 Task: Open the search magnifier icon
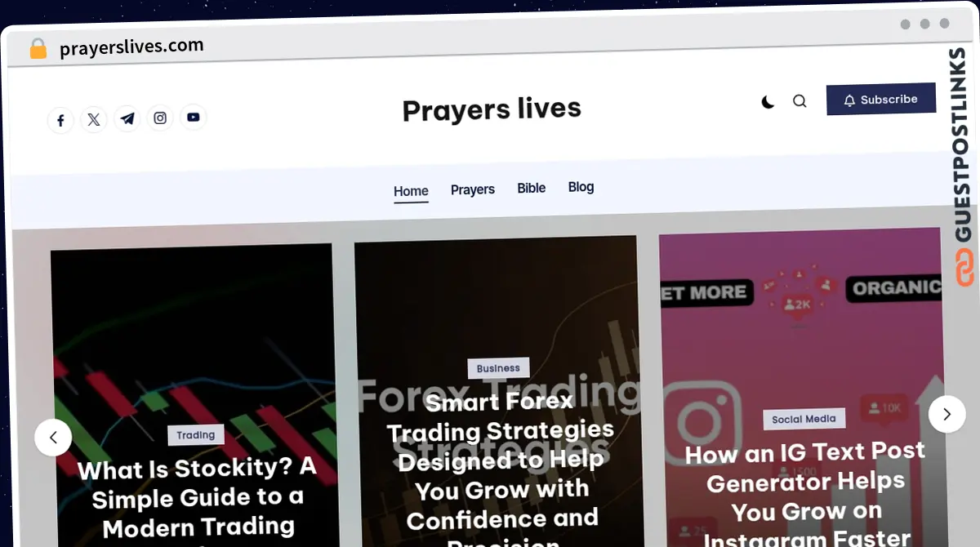click(x=800, y=101)
